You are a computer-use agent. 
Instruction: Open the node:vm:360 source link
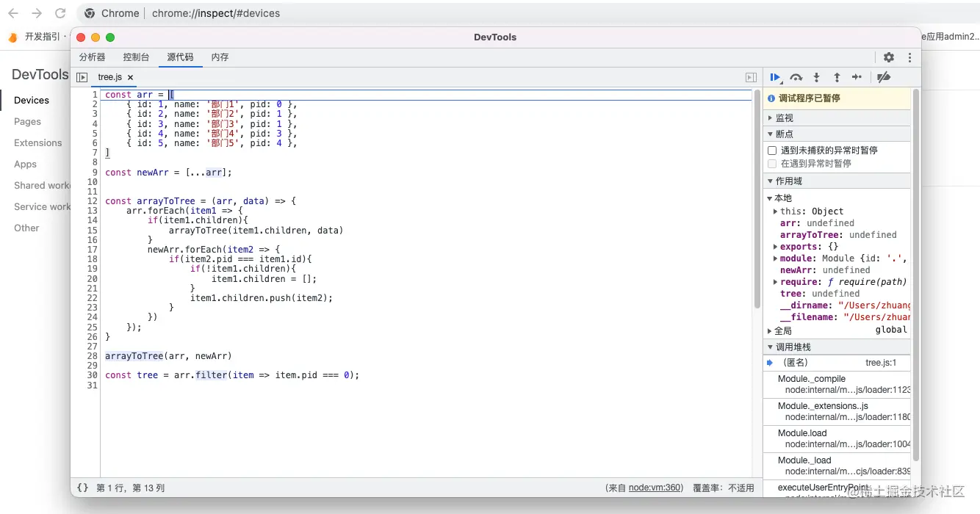point(655,488)
